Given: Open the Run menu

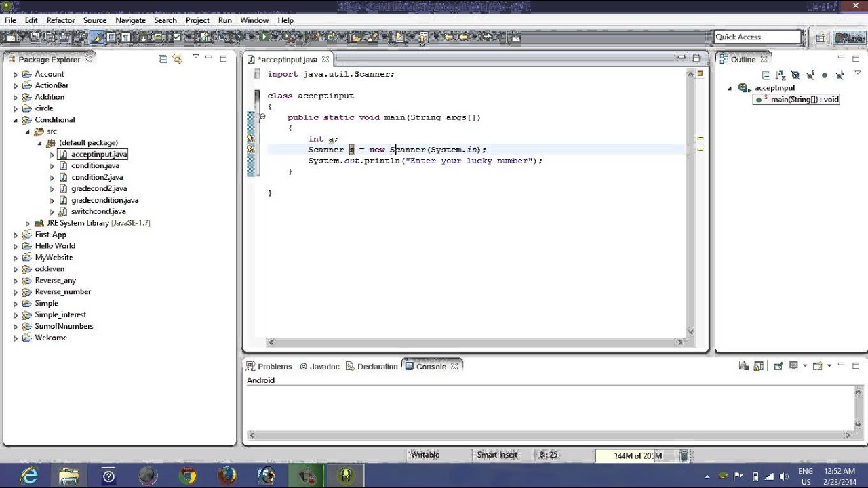Looking at the screenshot, I should pos(225,20).
